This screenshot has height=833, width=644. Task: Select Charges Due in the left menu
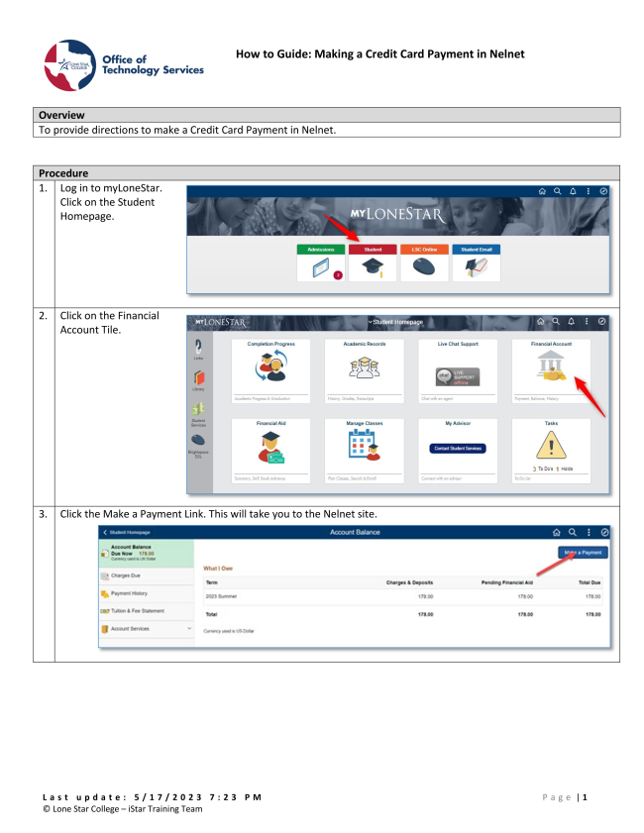[146, 575]
